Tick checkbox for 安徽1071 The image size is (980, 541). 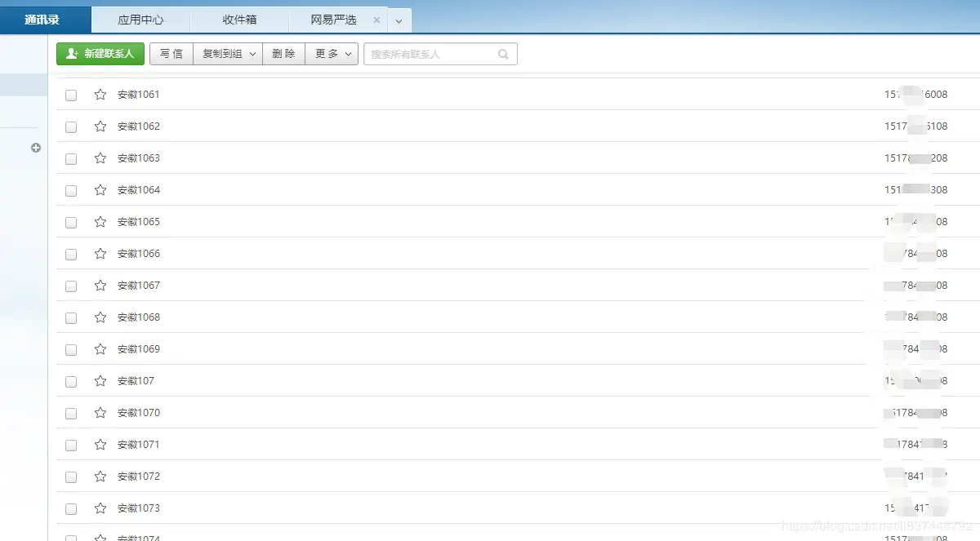click(x=71, y=446)
